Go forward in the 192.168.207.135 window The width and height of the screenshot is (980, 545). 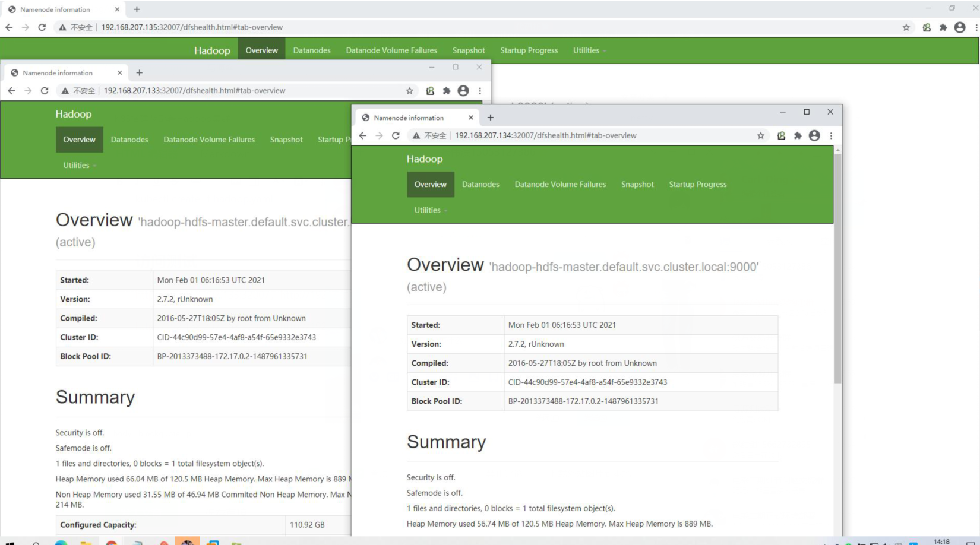click(25, 27)
